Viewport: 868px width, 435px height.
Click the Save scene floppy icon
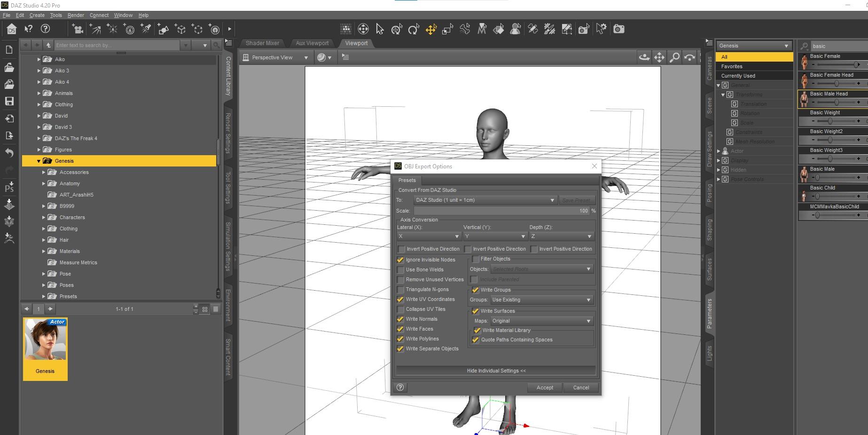(9, 101)
